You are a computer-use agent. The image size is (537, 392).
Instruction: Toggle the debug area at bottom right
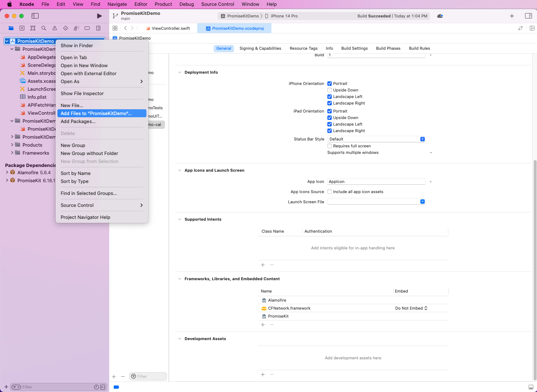coord(531,387)
